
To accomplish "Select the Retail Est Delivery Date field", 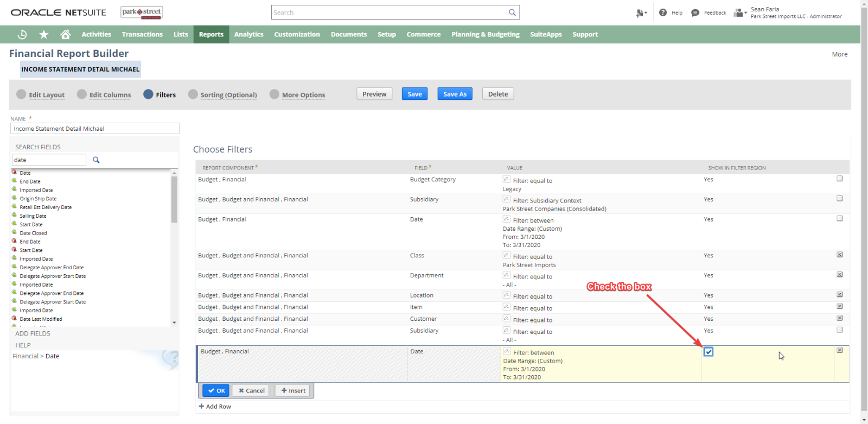I will [x=46, y=207].
